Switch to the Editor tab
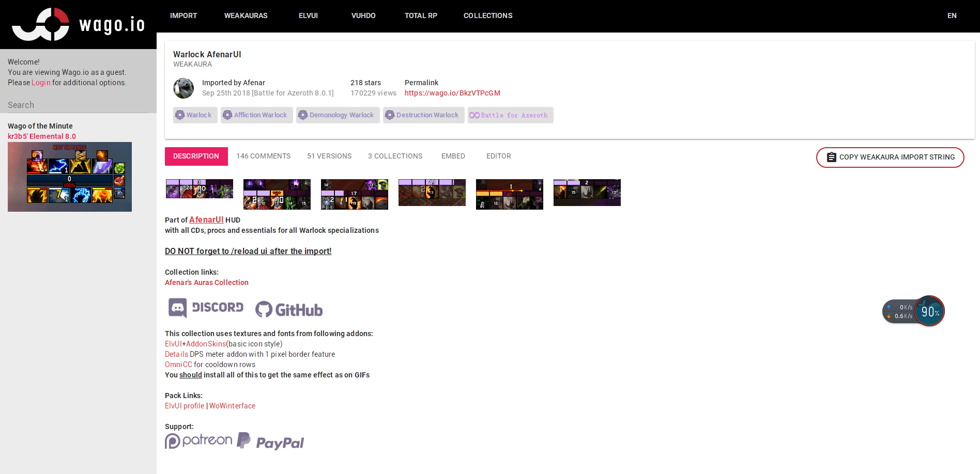 498,156
